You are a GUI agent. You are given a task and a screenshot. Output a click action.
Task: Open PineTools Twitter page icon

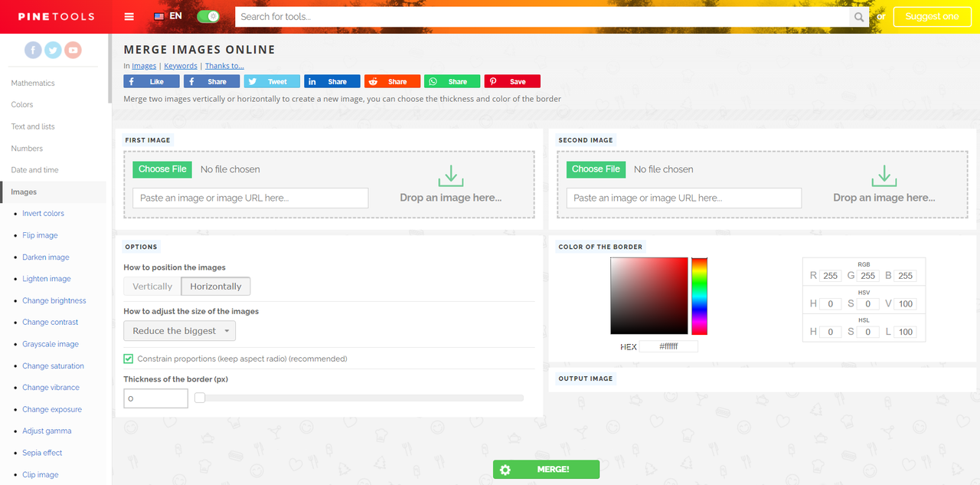tap(53, 51)
